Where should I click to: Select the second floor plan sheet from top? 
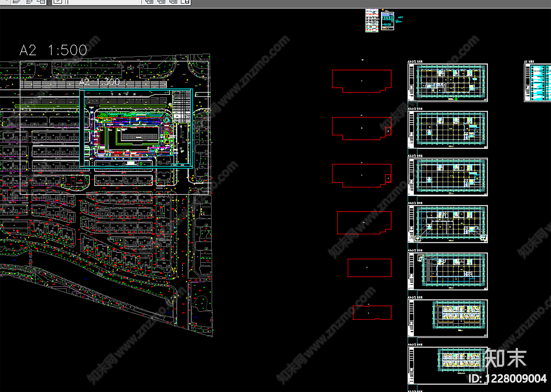(x=448, y=130)
